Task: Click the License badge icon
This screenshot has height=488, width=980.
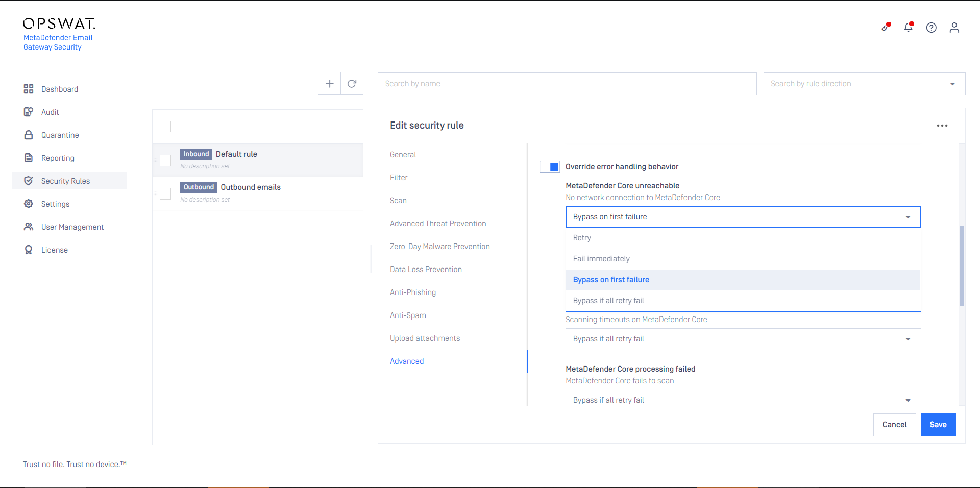Action: pyautogui.click(x=29, y=250)
